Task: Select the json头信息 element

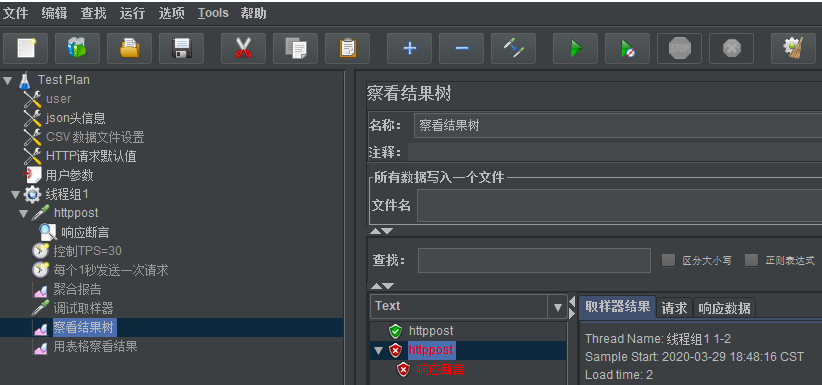Action: (75, 118)
